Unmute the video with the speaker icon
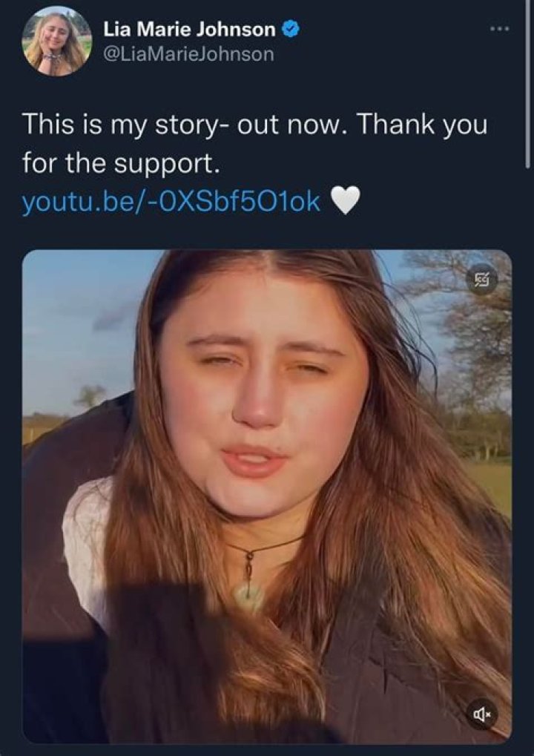The image size is (534, 756). point(482,714)
